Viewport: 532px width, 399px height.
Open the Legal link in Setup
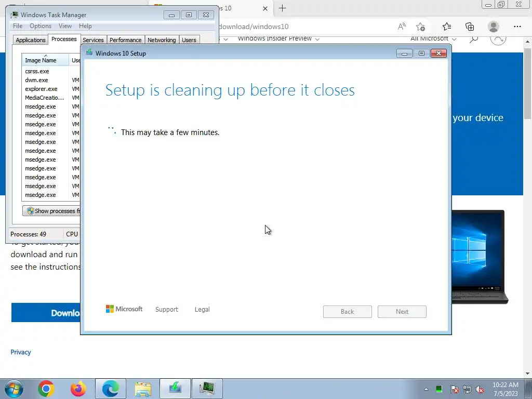[x=202, y=310]
